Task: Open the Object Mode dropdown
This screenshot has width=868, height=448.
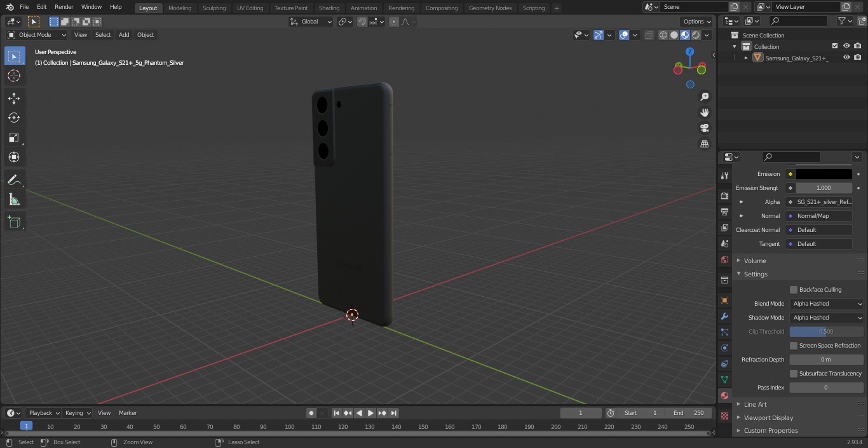Action: pyautogui.click(x=37, y=35)
